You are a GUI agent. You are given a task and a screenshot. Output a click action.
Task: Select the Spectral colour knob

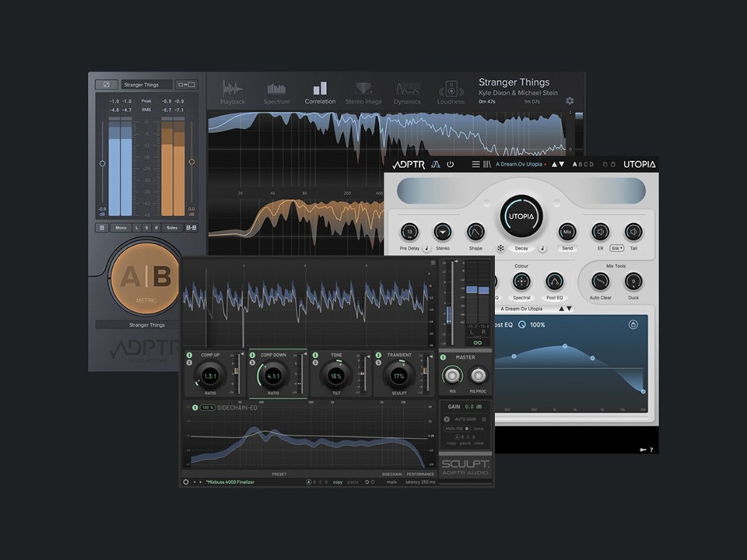click(x=521, y=282)
